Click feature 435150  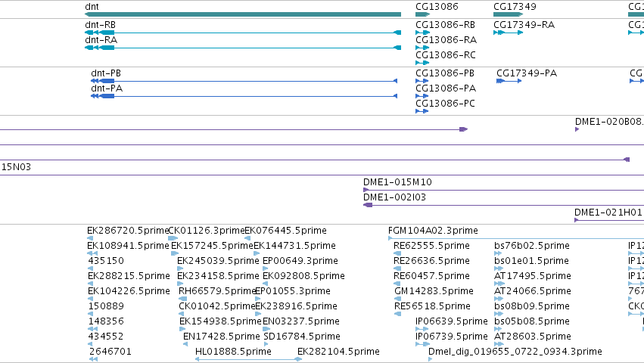tap(106, 261)
